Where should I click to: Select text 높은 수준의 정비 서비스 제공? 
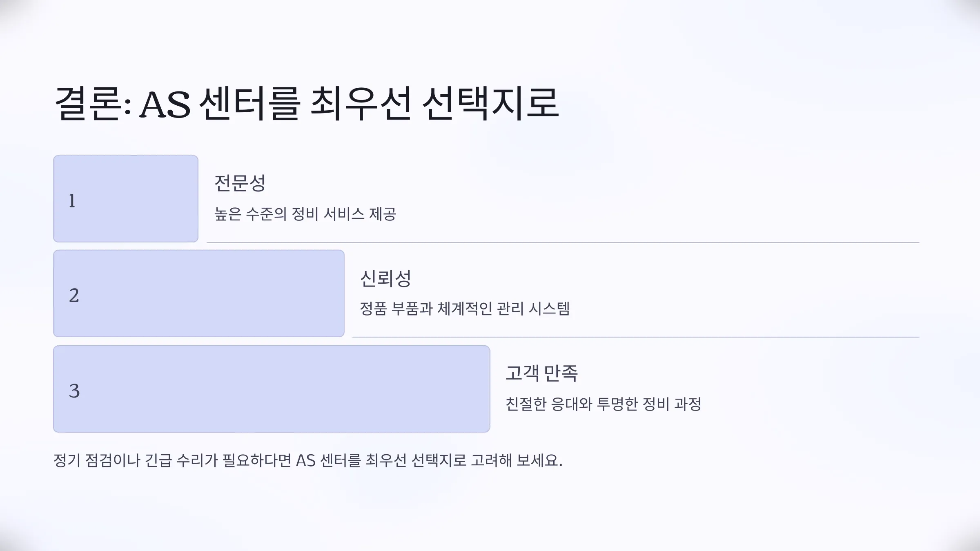click(x=305, y=214)
